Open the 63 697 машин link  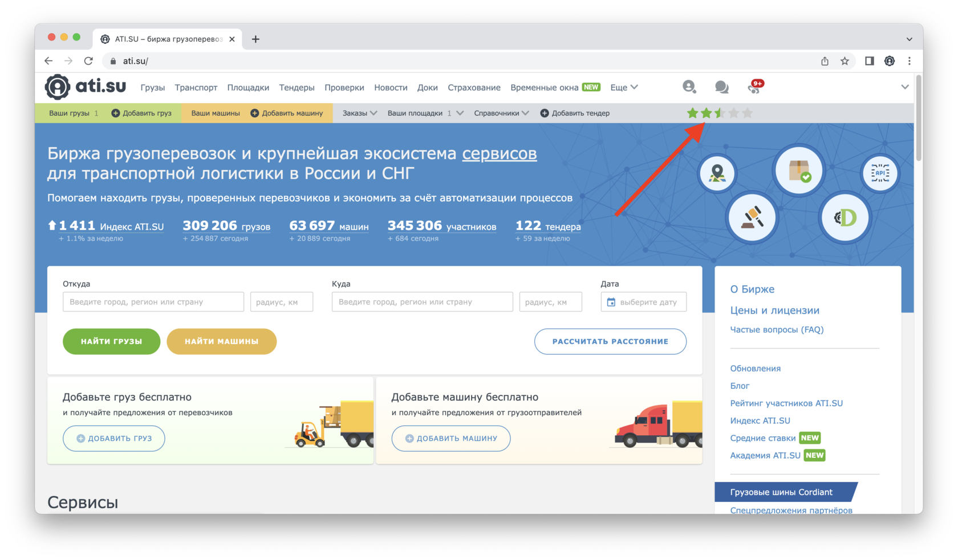point(329,226)
